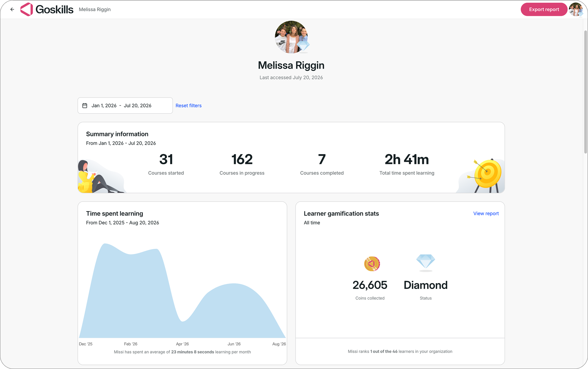Image resolution: width=588 pixels, height=369 pixels.
Task: Click the diamond status icon
Action: pyautogui.click(x=425, y=262)
